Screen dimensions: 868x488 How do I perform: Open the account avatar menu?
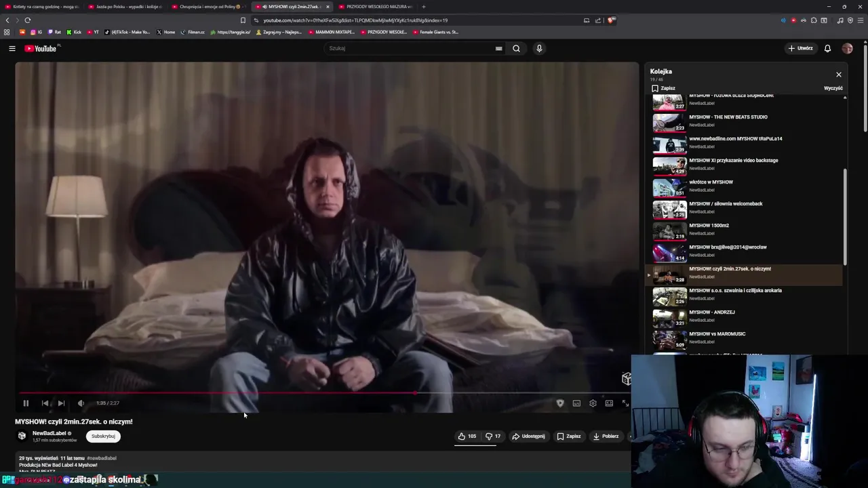847,48
